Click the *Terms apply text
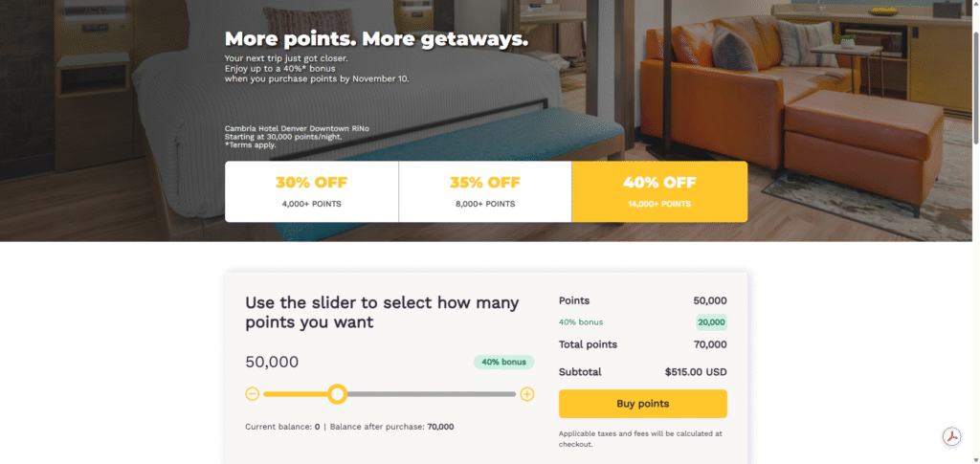This screenshot has width=980, height=464. click(251, 144)
